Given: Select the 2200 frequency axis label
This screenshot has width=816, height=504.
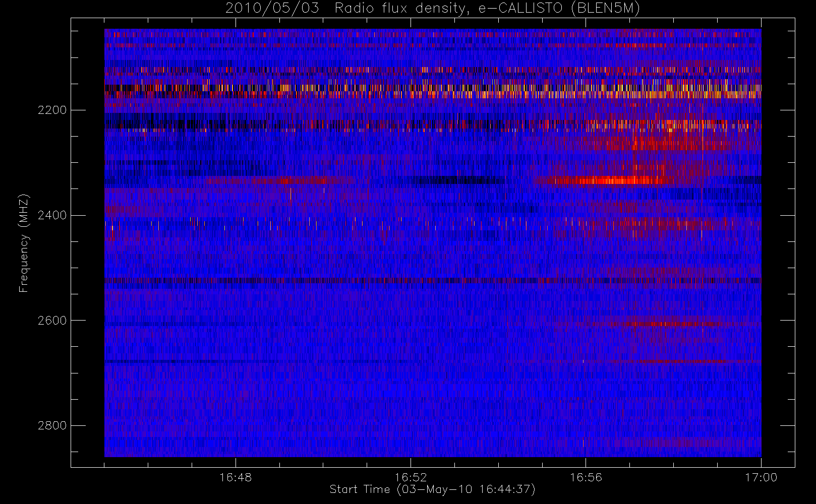Looking at the screenshot, I should click(x=52, y=110).
